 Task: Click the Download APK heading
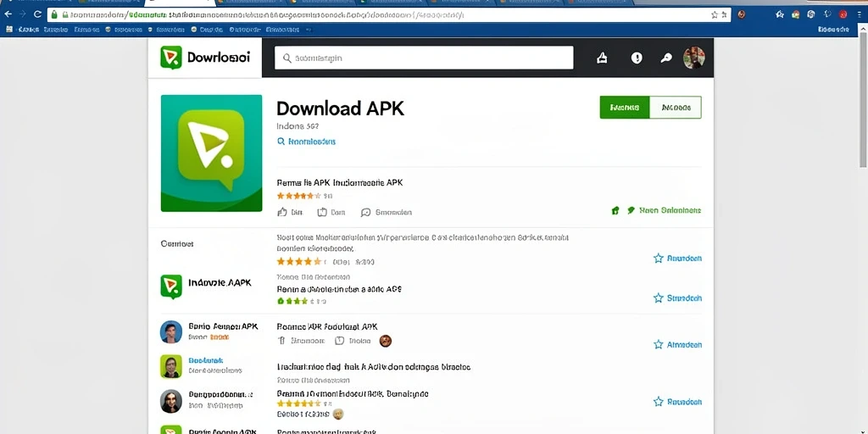341,108
